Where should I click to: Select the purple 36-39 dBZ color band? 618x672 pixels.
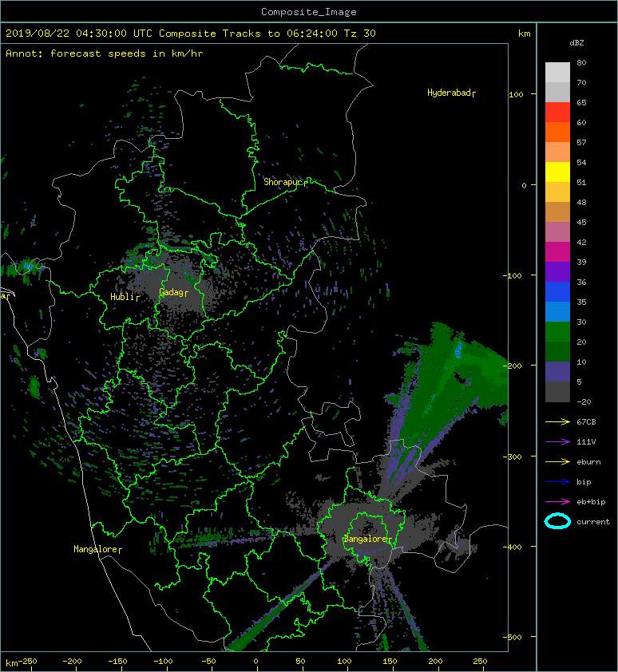[x=557, y=271]
